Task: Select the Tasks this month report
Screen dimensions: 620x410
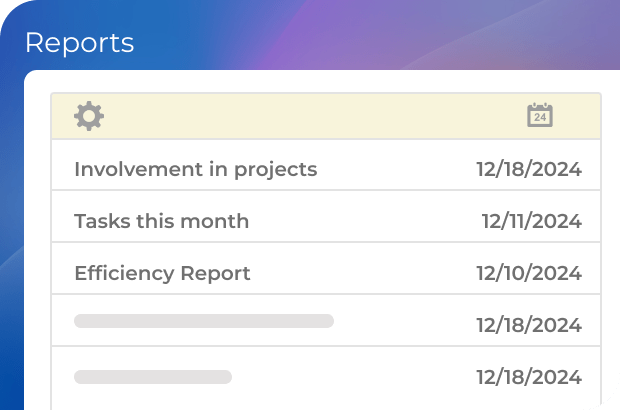Action: 161,221
